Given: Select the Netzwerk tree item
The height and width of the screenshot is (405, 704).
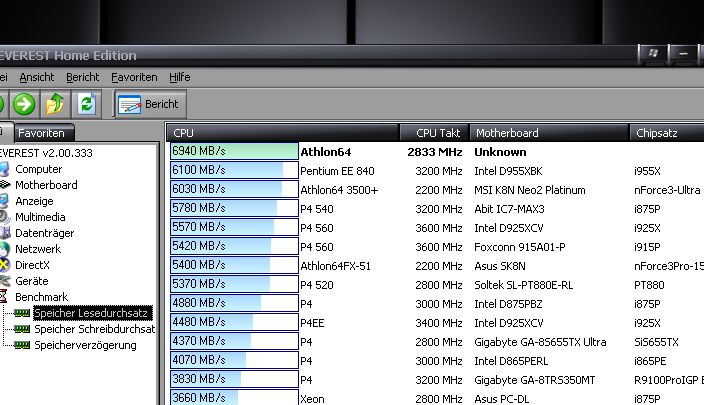Looking at the screenshot, I should click(x=38, y=249).
